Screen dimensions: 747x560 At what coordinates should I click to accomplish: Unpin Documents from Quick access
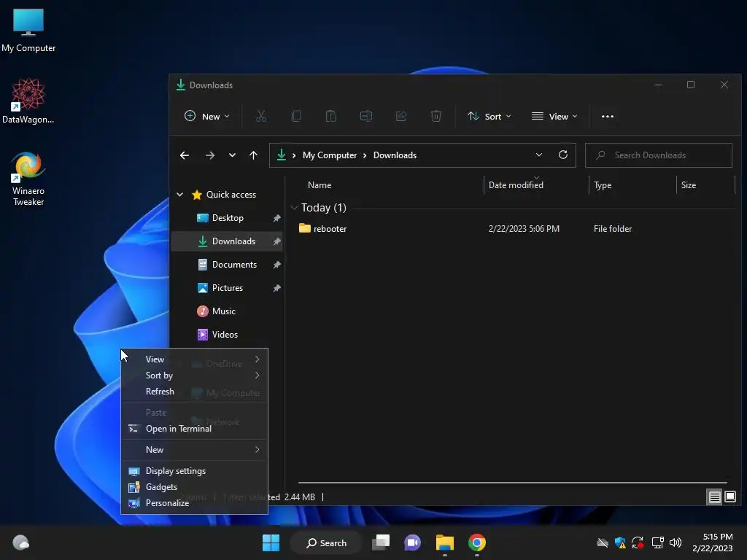(276, 265)
